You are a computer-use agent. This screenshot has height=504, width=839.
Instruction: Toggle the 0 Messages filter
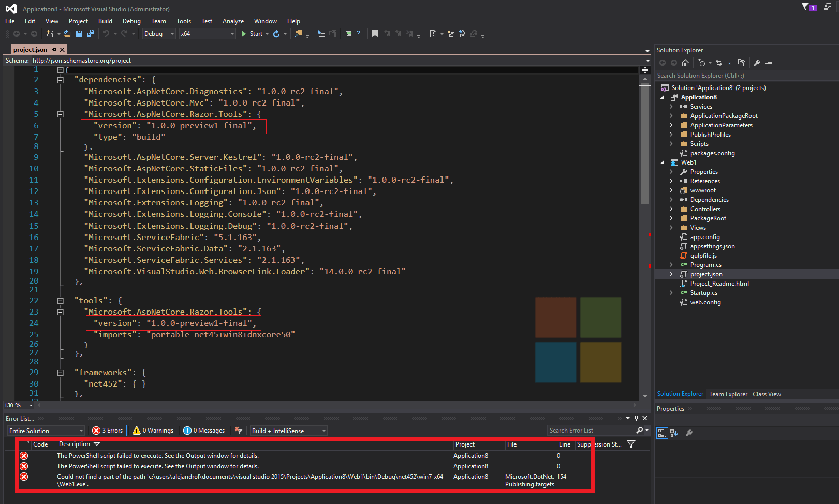point(204,431)
